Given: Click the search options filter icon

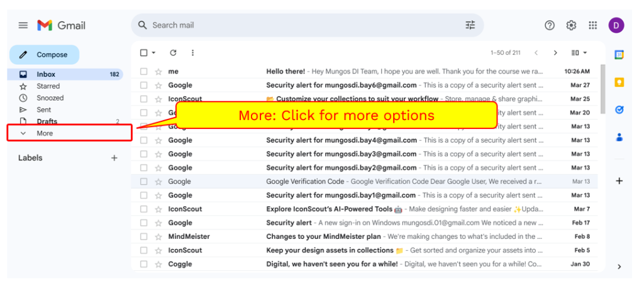Looking at the screenshot, I should pyautogui.click(x=470, y=25).
